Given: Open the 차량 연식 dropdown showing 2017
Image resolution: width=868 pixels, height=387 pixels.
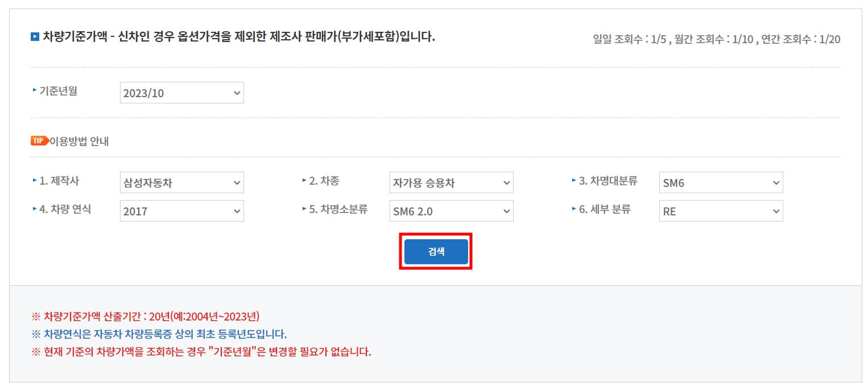Looking at the screenshot, I should (181, 211).
